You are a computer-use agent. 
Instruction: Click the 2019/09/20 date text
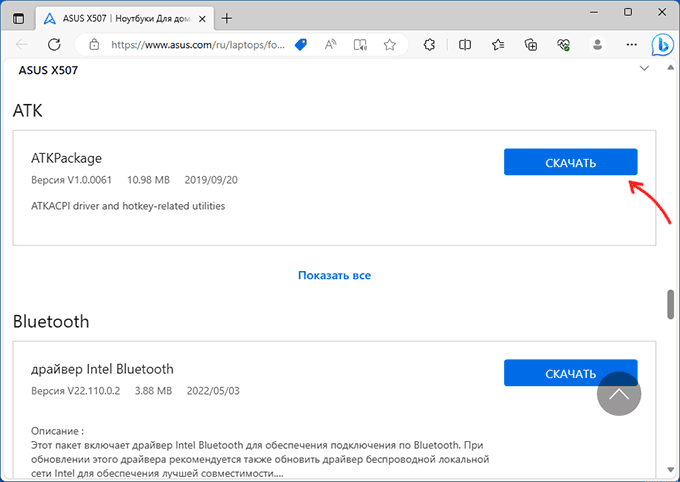(x=211, y=180)
